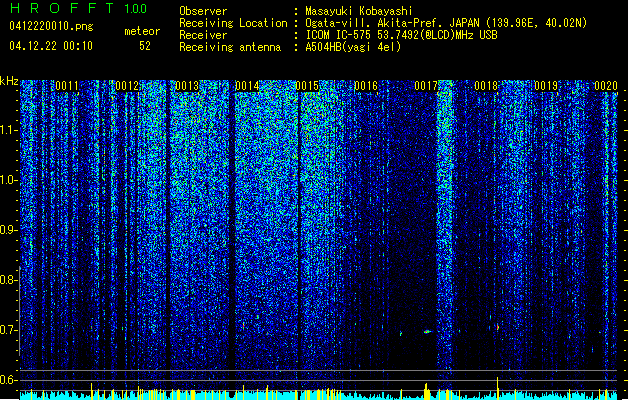Select the observer name Masayuki Kobayashi

pyautogui.click(x=359, y=11)
